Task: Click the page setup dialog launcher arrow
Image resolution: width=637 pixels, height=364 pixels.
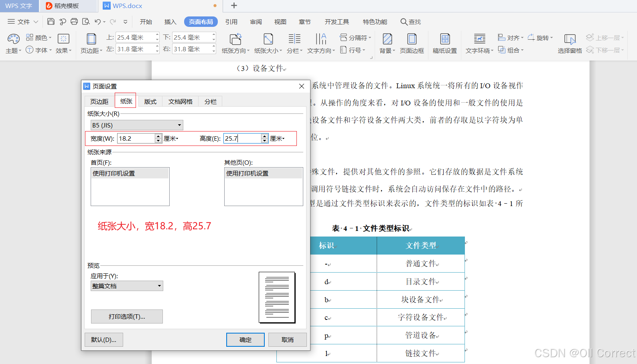Action: point(371,58)
